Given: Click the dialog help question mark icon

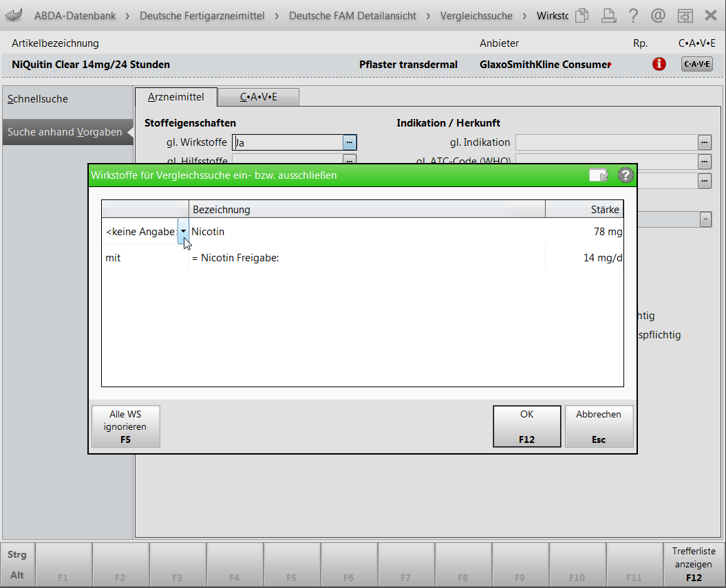Looking at the screenshot, I should point(625,175).
